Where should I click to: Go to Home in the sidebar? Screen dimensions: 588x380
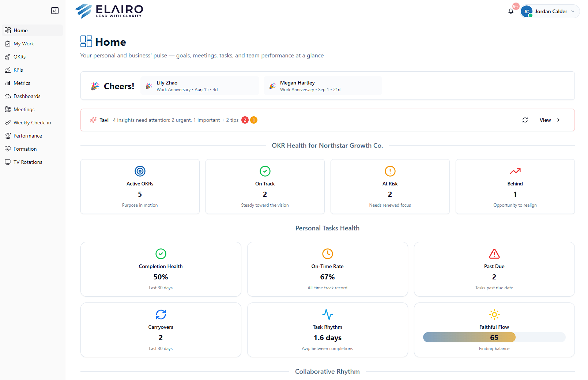tap(33, 30)
